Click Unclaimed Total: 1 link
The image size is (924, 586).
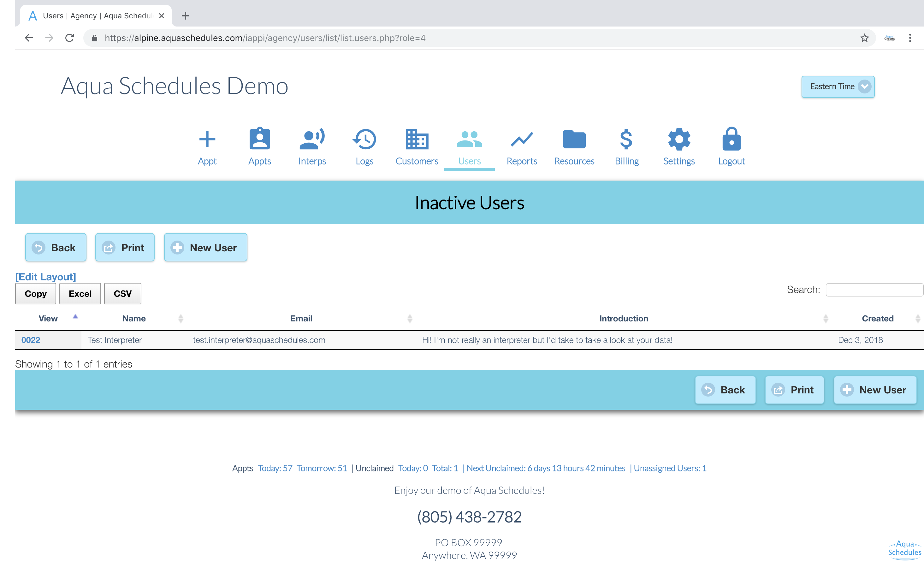click(445, 468)
